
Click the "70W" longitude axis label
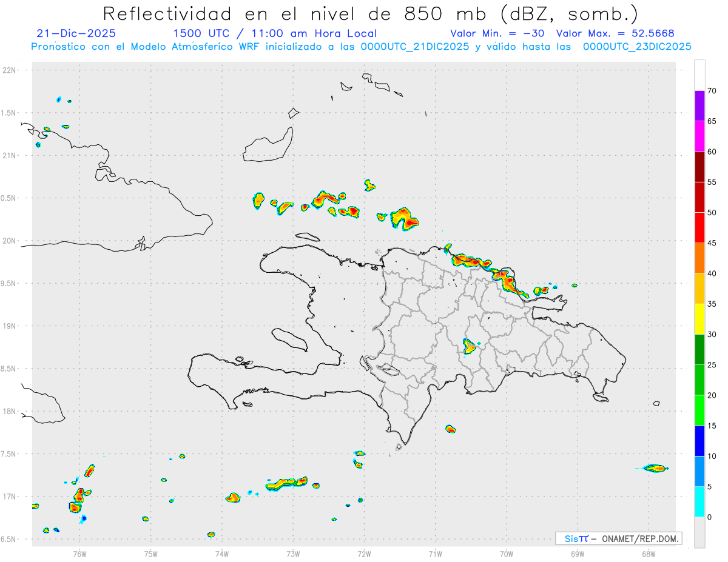(x=507, y=554)
